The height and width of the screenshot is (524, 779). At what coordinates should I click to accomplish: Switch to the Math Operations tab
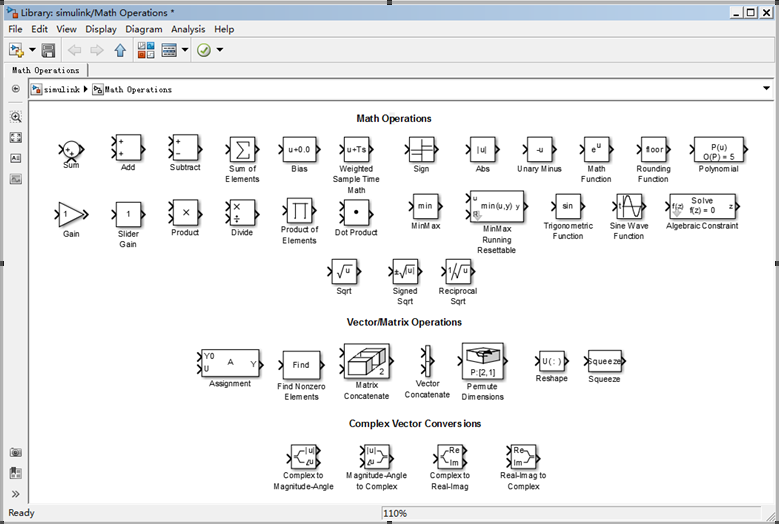pyautogui.click(x=46, y=70)
